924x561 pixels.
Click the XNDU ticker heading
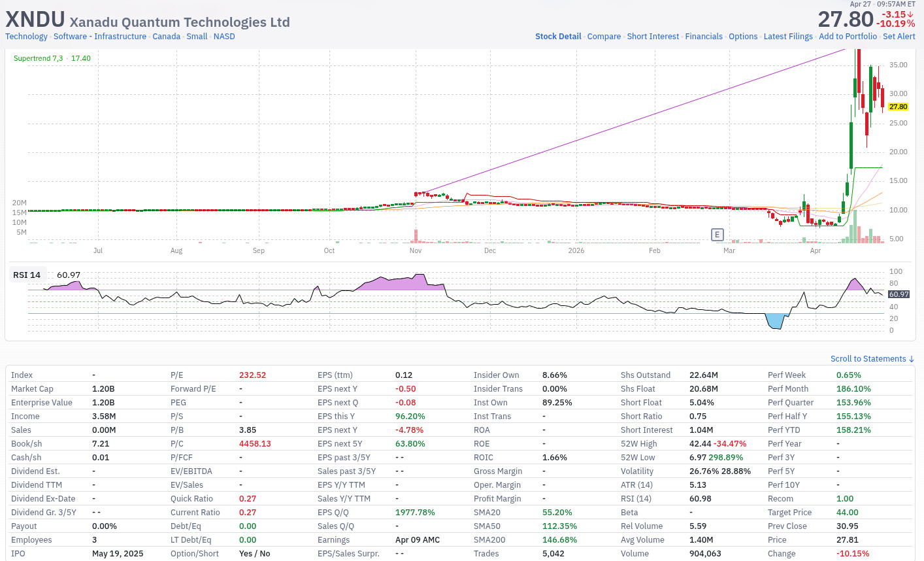(35, 20)
